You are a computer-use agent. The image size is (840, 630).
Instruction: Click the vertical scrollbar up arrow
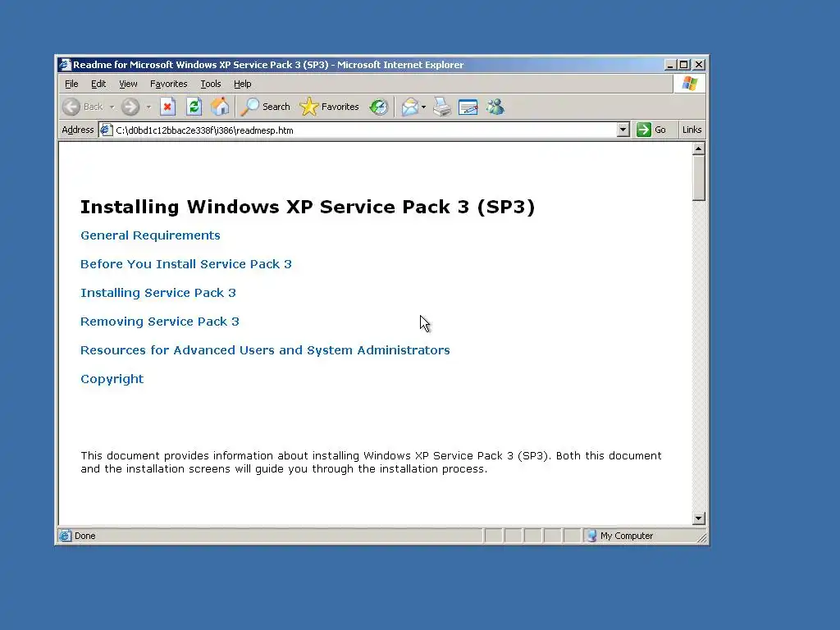(x=698, y=148)
